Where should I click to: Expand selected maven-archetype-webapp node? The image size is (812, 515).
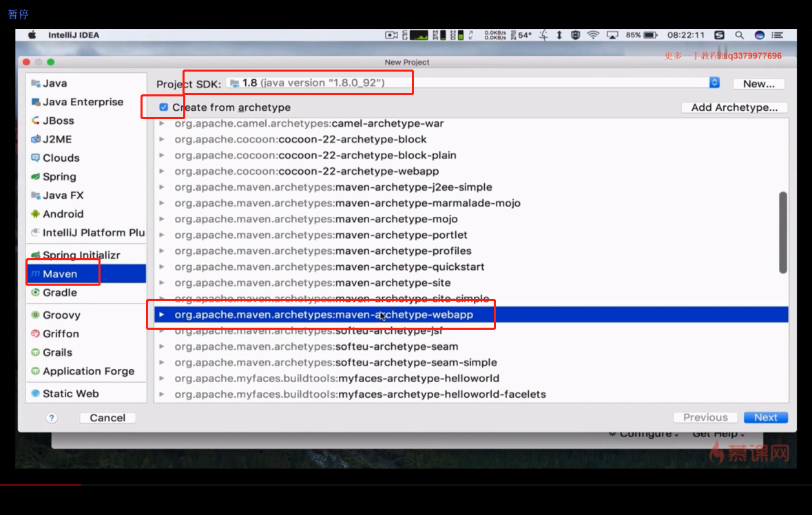pos(162,315)
